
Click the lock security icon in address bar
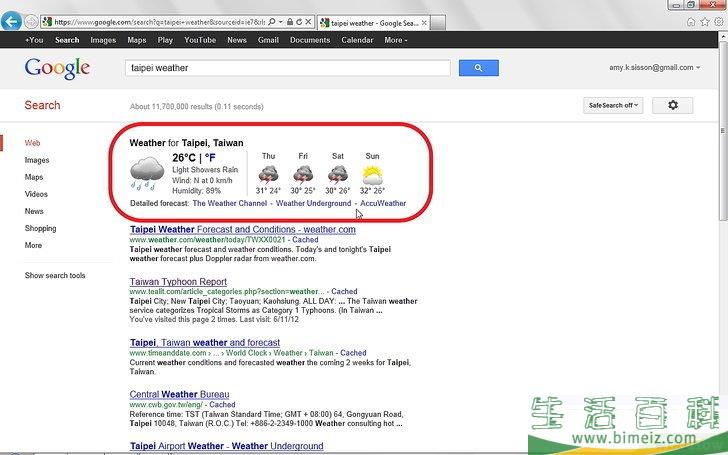click(290, 22)
